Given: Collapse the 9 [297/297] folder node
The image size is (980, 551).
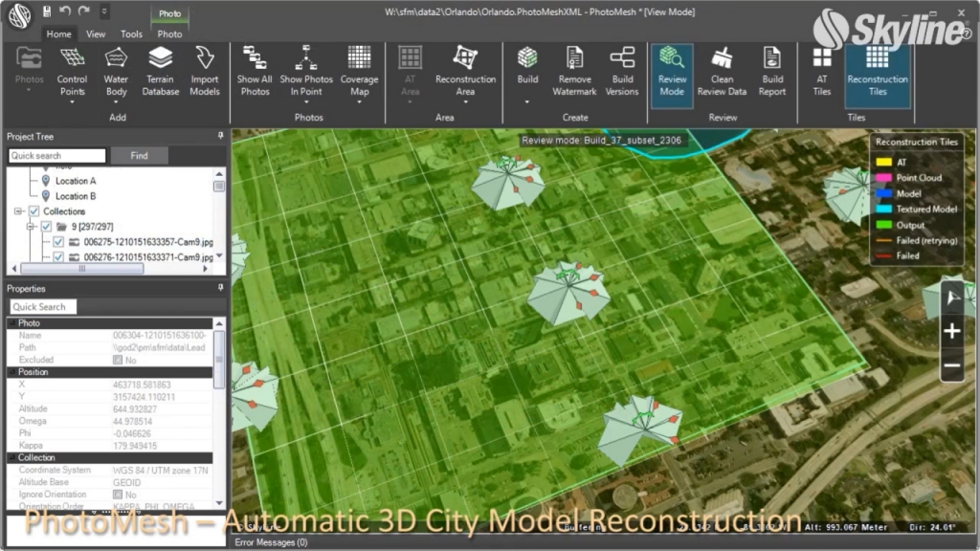Looking at the screenshot, I should pyautogui.click(x=30, y=226).
